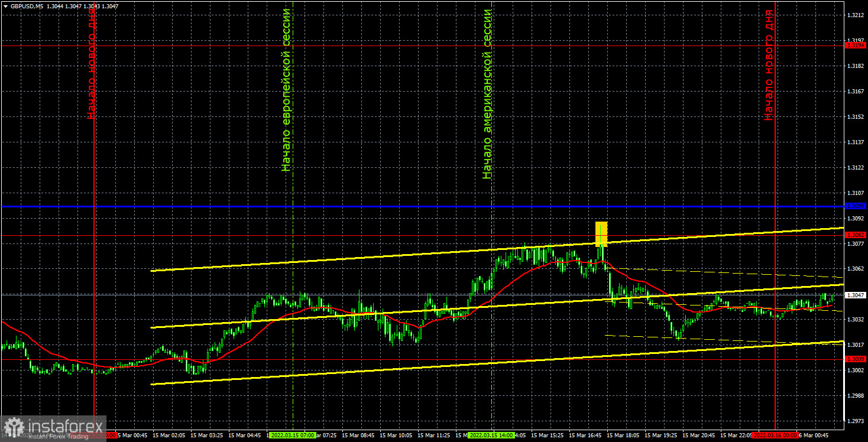Click the 1.3194 level label on price axis
The image size is (868, 442).
click(856, 45)
